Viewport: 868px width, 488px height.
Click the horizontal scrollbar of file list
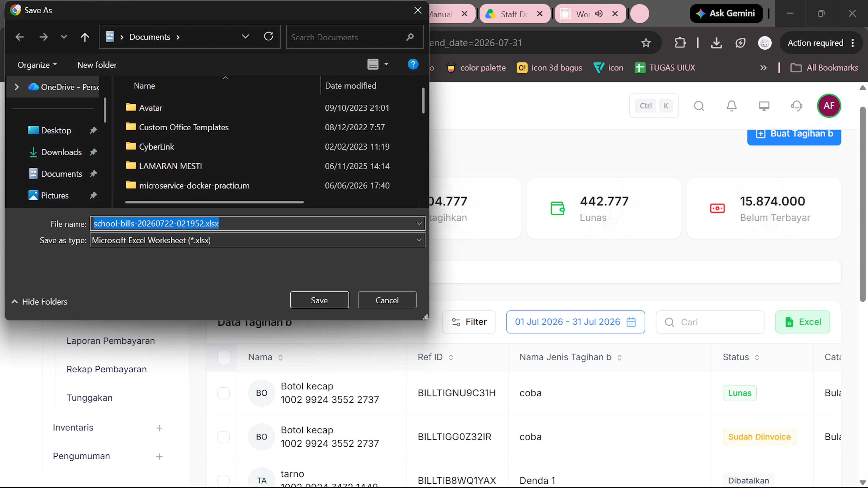point(214,202)
